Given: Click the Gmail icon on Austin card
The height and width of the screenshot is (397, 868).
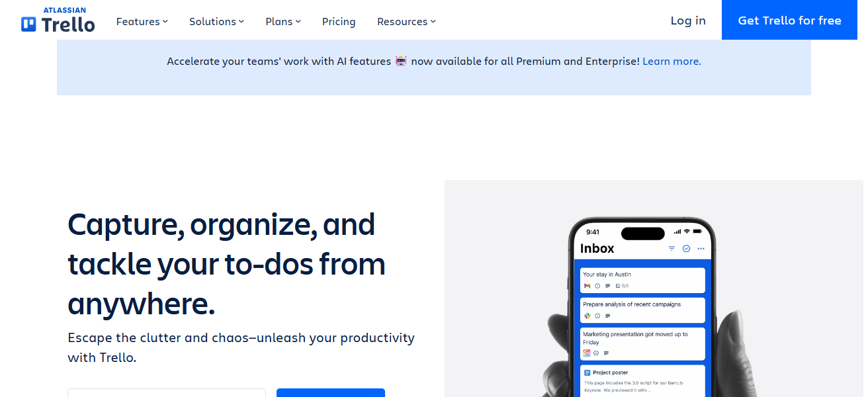Looking at the screenshot, I should click(x=587, y=286).
